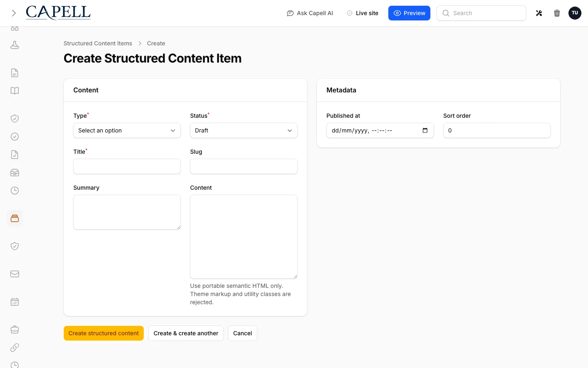Open the circle checkmark icon in sidebar
The height and width of the screenshot is (368, 588).
(15, 137)
